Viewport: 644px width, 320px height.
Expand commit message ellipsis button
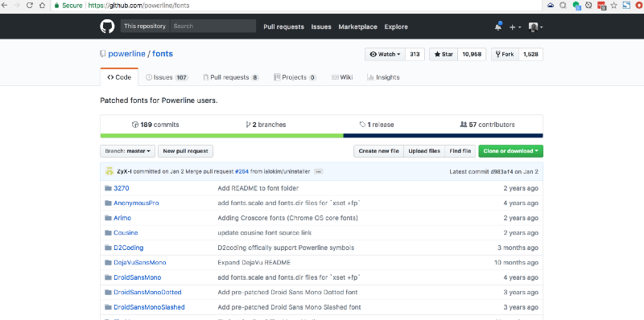318,171
